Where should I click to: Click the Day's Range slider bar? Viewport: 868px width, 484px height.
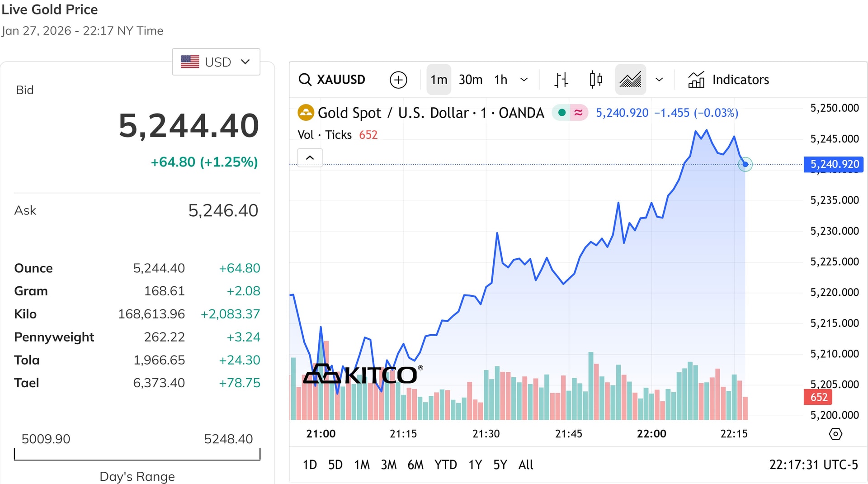coord(137,455)
